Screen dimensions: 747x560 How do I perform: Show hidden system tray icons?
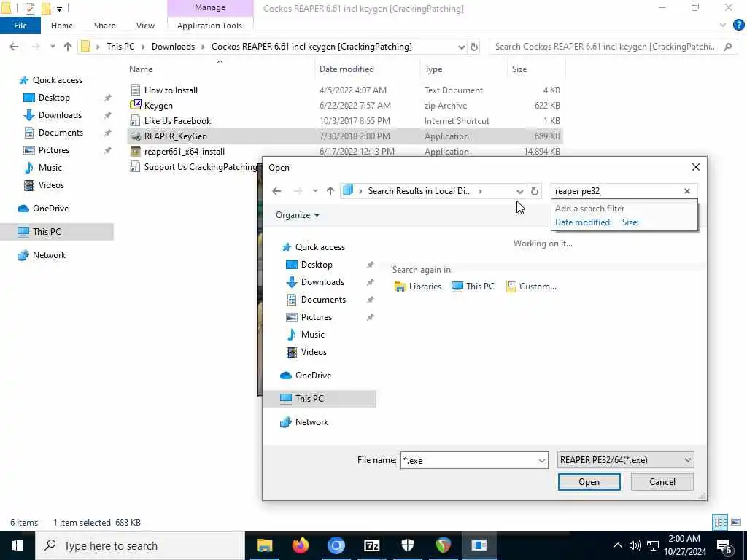(617, 545)
